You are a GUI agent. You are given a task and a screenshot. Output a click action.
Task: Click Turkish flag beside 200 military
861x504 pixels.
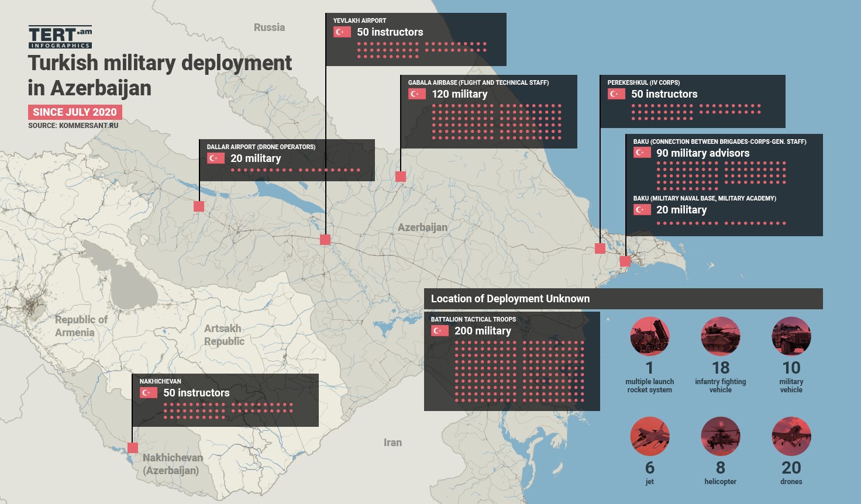pyautogui.click(x=440, y=331)
